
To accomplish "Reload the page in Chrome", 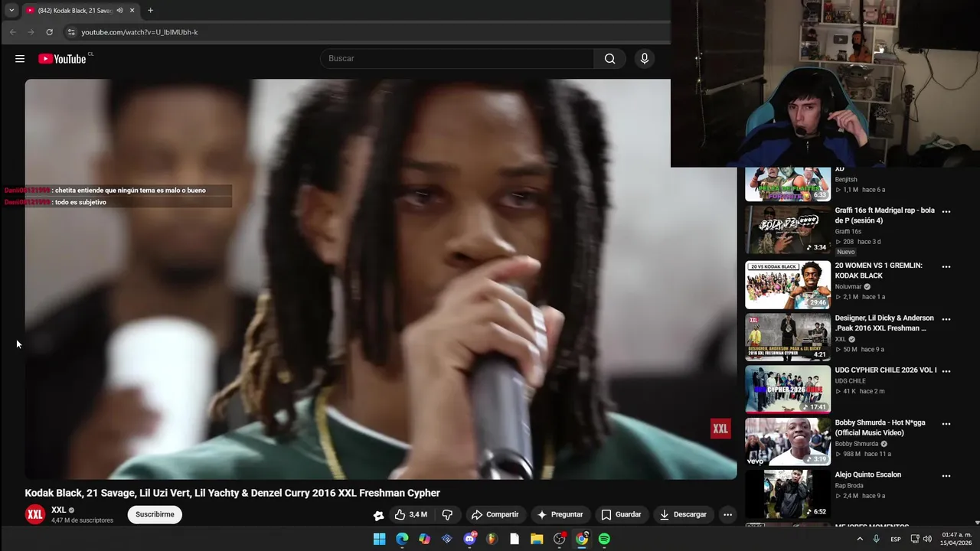I will coord(49,32).
